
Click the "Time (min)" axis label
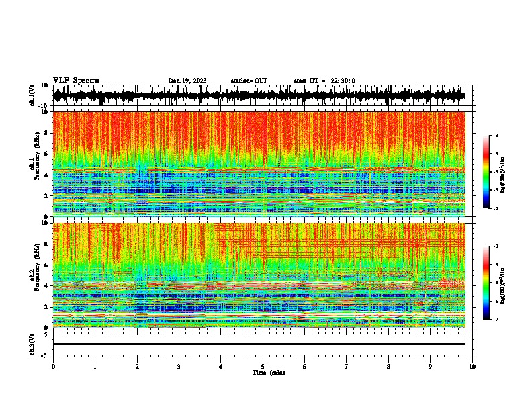tap(269, 373)
